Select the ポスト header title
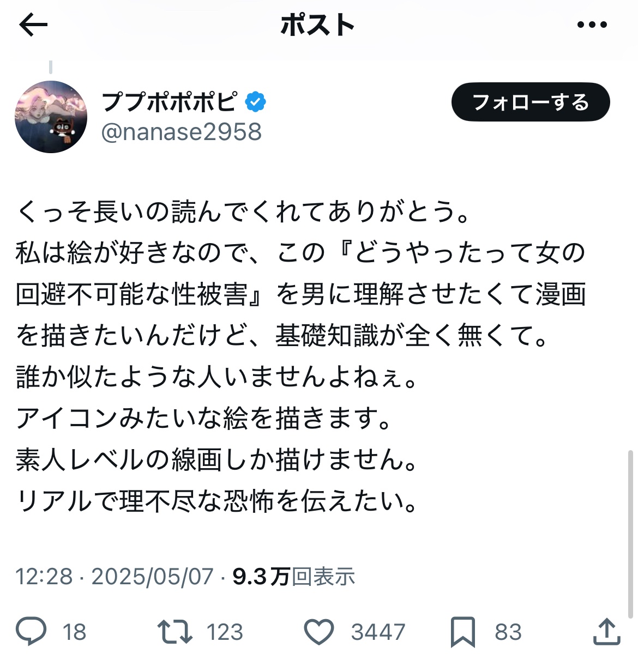Image resolution: width=638 pixels, height=672 pixels. [317, 25]
